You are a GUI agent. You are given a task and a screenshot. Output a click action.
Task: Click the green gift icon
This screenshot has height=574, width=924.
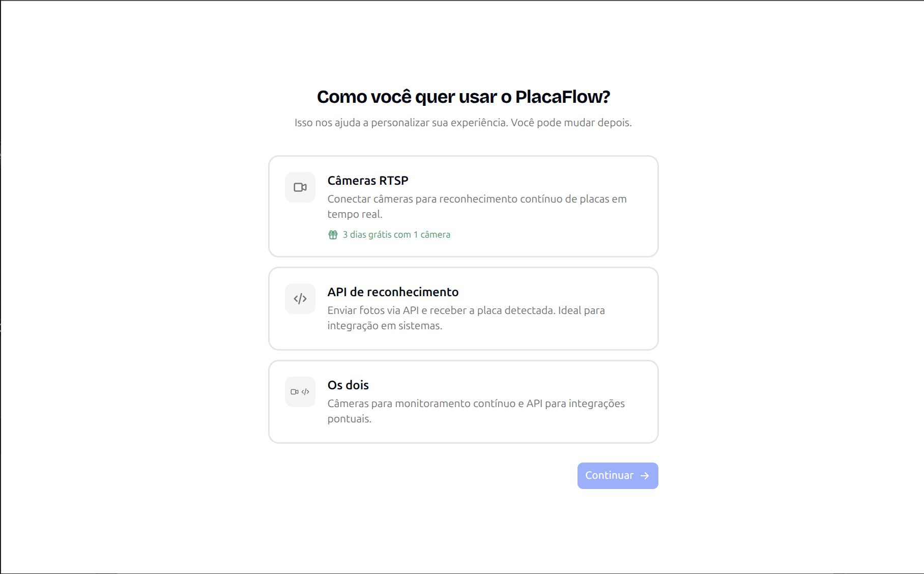click(x=333, y=235)
